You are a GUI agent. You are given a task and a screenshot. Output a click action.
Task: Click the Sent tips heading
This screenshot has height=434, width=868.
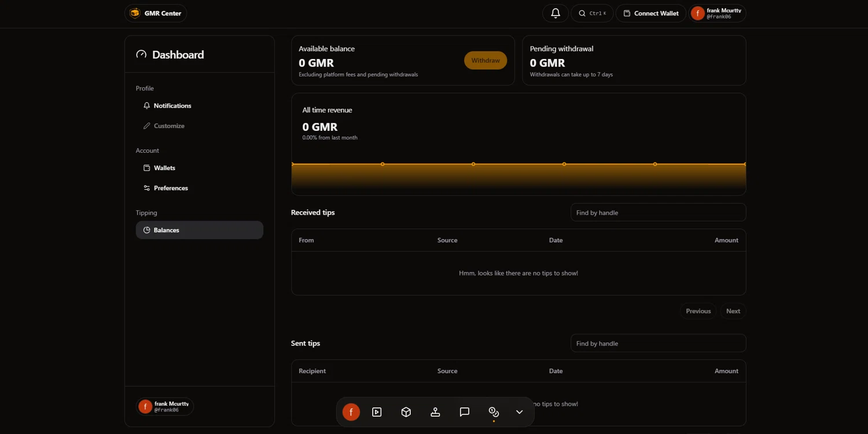(306, 343)
